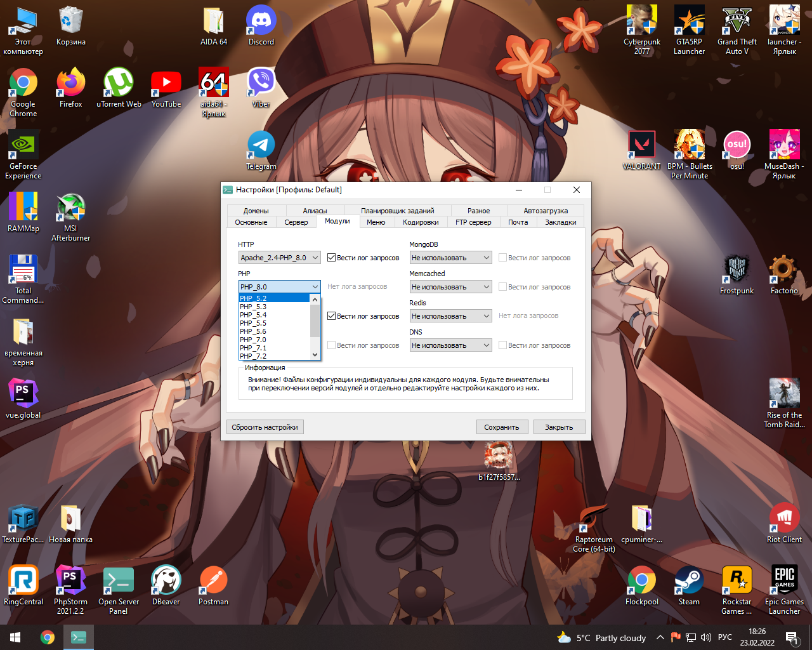
Task: Click the Open Server Panel taskbar icon
Action: [79, 637]
